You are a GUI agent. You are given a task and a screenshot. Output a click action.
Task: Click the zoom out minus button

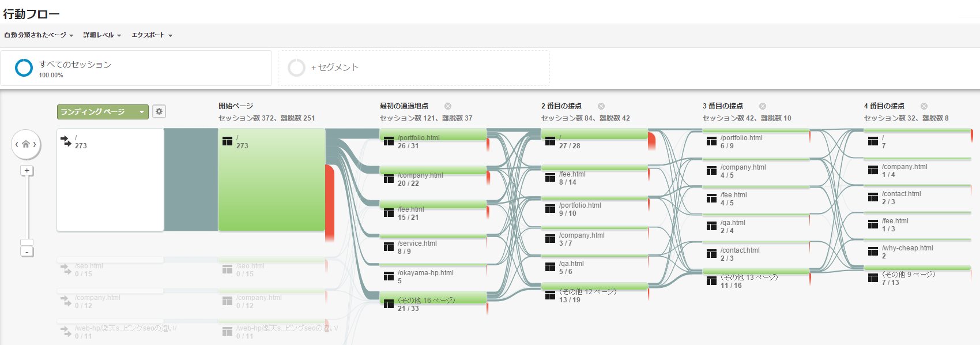(27, 252)
